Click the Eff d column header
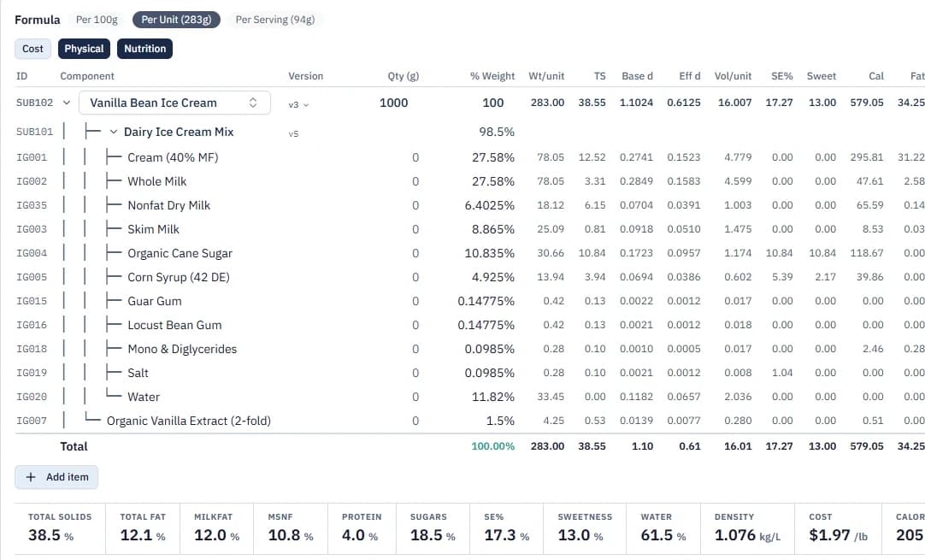Screen dimensions: 925x560 coord(690,76)
